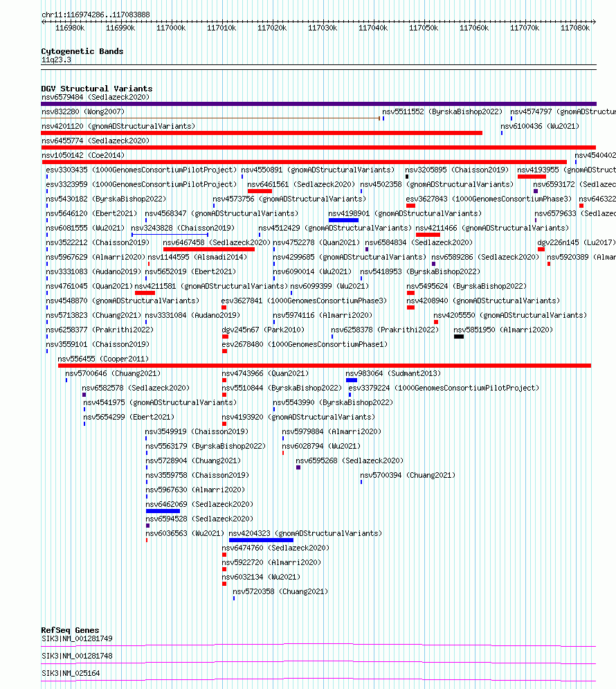Click nsv6474760 (Sedlazeck2020) label
The image size is (616, 689).
tap(275, 548)
